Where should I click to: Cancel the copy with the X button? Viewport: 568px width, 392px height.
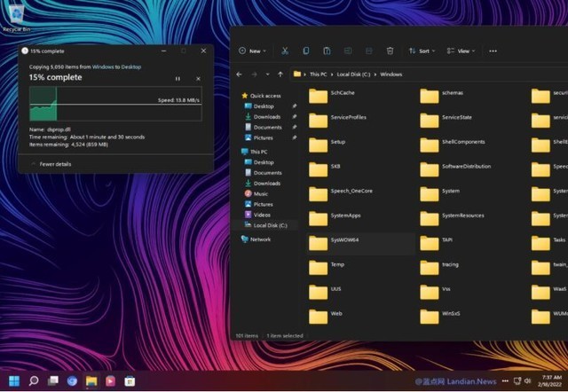198,78
